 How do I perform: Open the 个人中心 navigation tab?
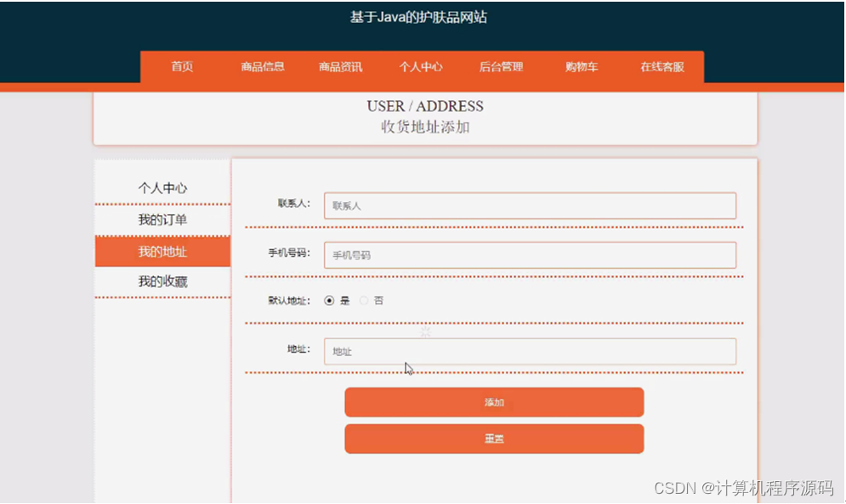[x=420, y=67]
